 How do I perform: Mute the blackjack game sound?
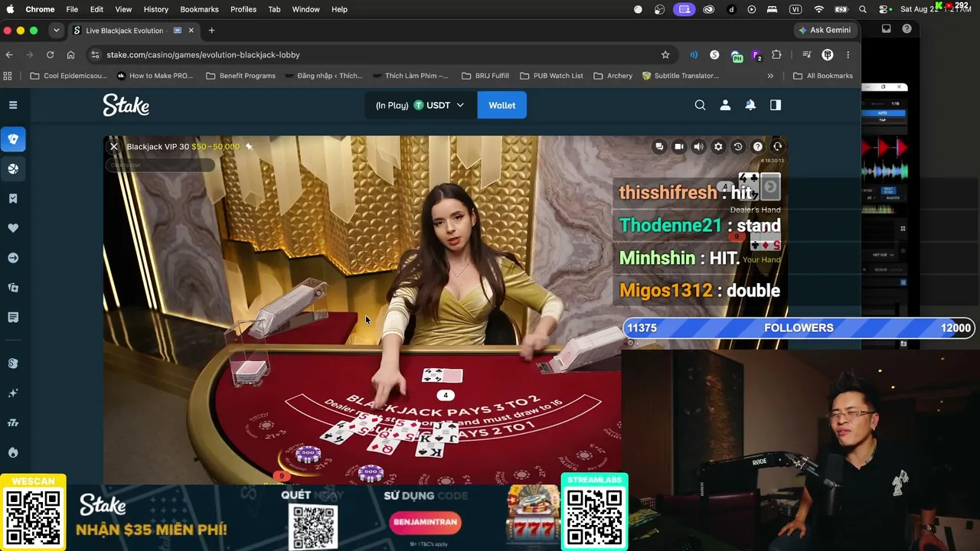click(698, 146)
